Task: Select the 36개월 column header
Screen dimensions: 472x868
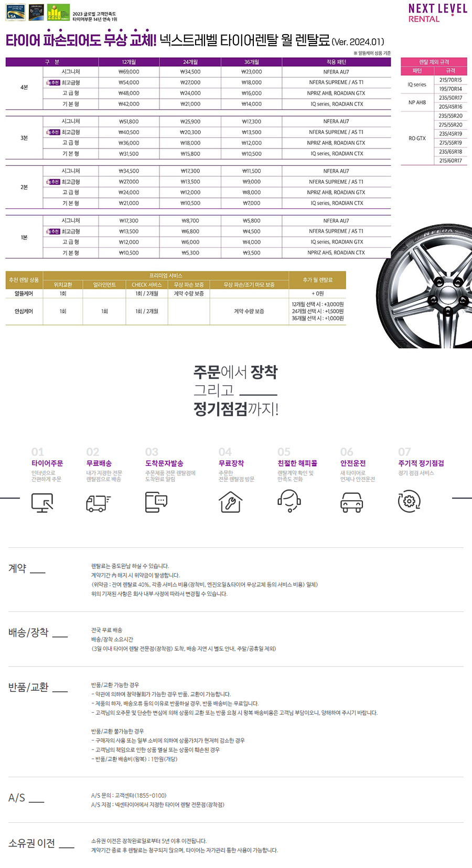Action: [x=251, y=62]
